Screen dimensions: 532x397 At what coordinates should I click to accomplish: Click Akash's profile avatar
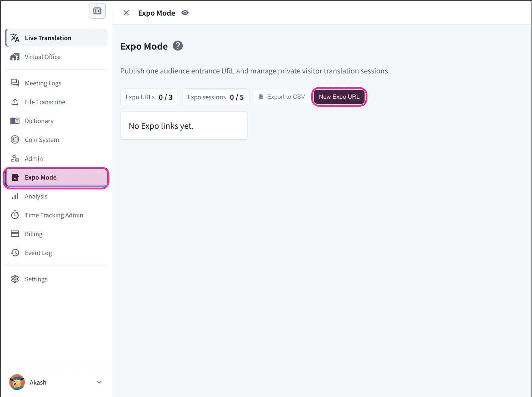(x=17, y=382)
